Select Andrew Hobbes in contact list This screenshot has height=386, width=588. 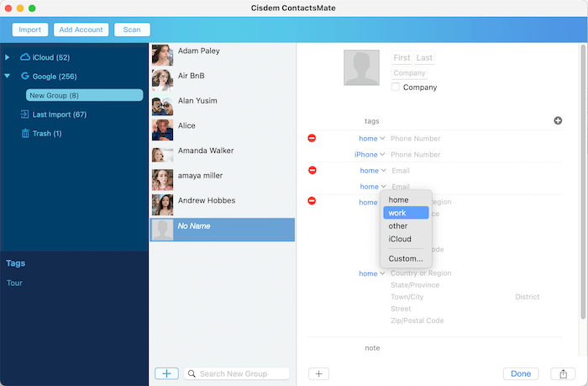[x=222, y=204]
